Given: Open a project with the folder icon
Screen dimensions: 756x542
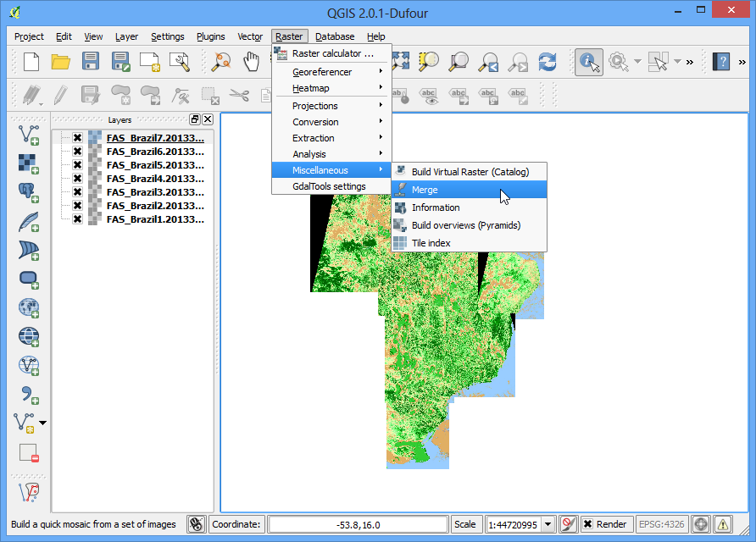Looking at the screenshot, I should pyautogui.click(x=61, y=62).
